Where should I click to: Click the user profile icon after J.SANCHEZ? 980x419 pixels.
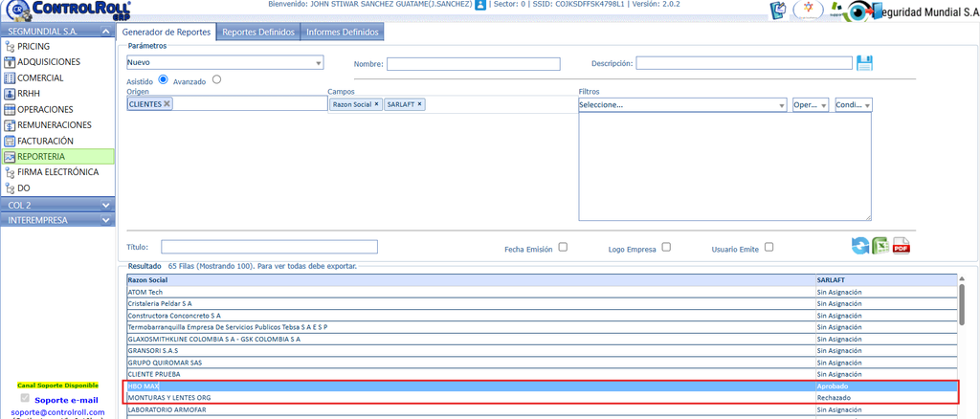pos(480,5)
